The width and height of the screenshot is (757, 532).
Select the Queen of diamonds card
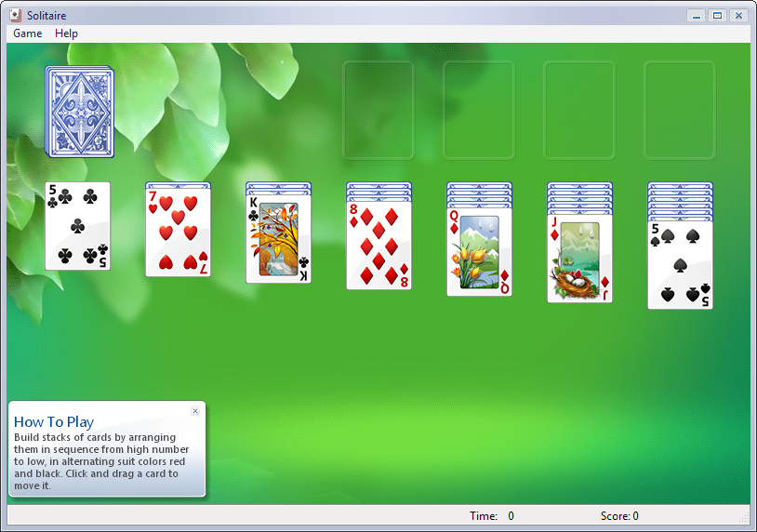479,252
